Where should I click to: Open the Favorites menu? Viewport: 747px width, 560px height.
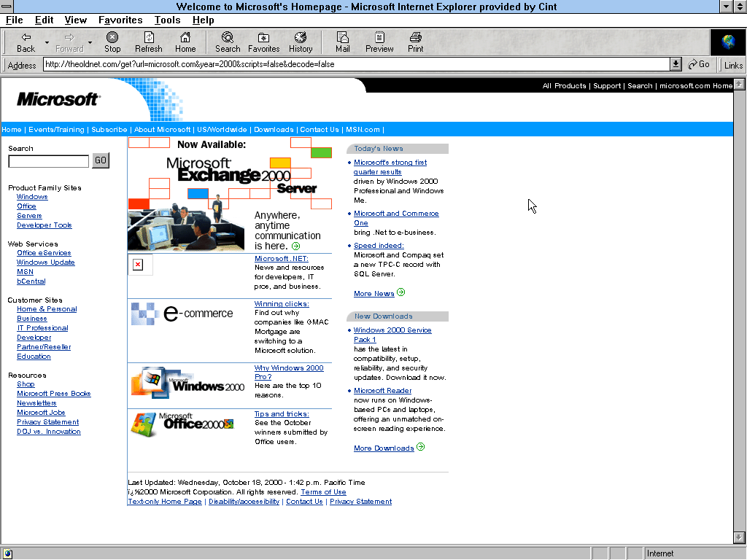[120, 20]
